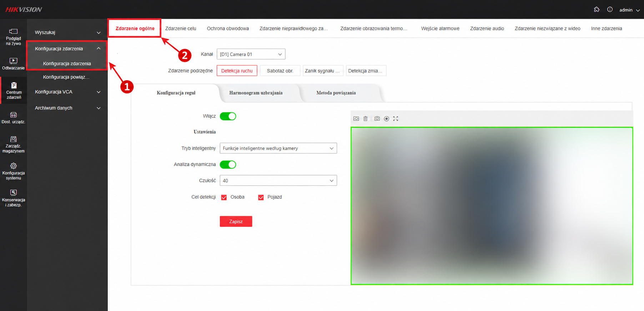
Task: Open Centrum zdarzeń in the sidebar
Action: pyautogui.click(x=14, y=91)
